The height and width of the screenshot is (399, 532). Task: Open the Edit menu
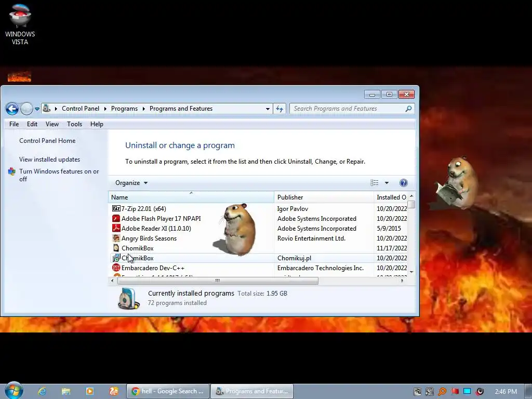[32, 124]
